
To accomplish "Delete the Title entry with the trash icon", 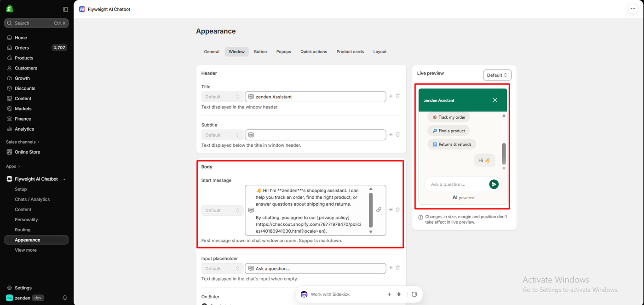I will (398, 96).
